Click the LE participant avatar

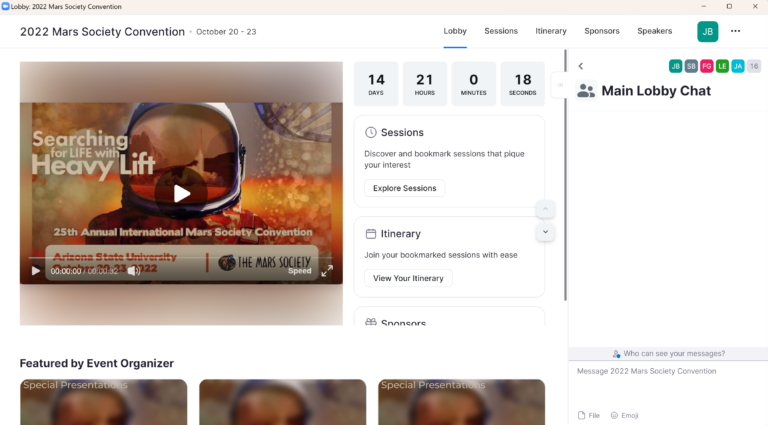[x=722, y=66]
